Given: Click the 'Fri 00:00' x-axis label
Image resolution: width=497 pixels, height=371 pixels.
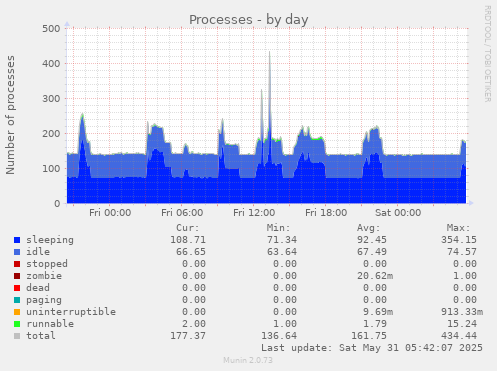Looking at the screenshot, I should click(110, 213).
